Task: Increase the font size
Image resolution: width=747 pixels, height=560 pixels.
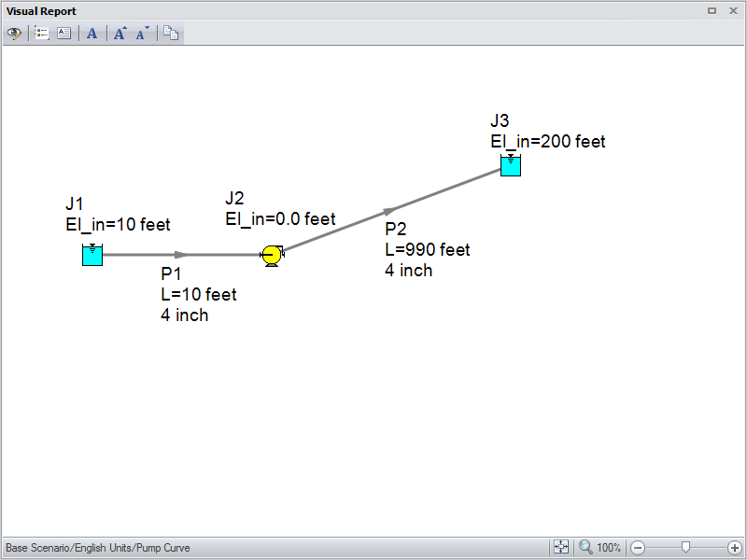Action: (118, 35)
